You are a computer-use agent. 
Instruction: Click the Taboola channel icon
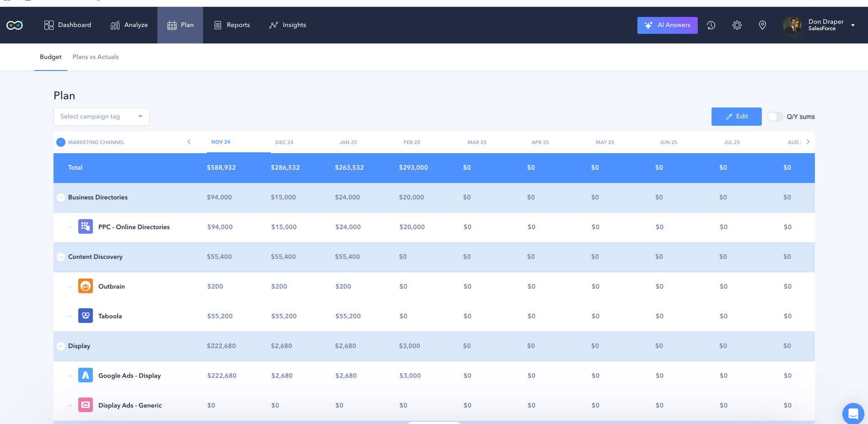coord(86,316)
